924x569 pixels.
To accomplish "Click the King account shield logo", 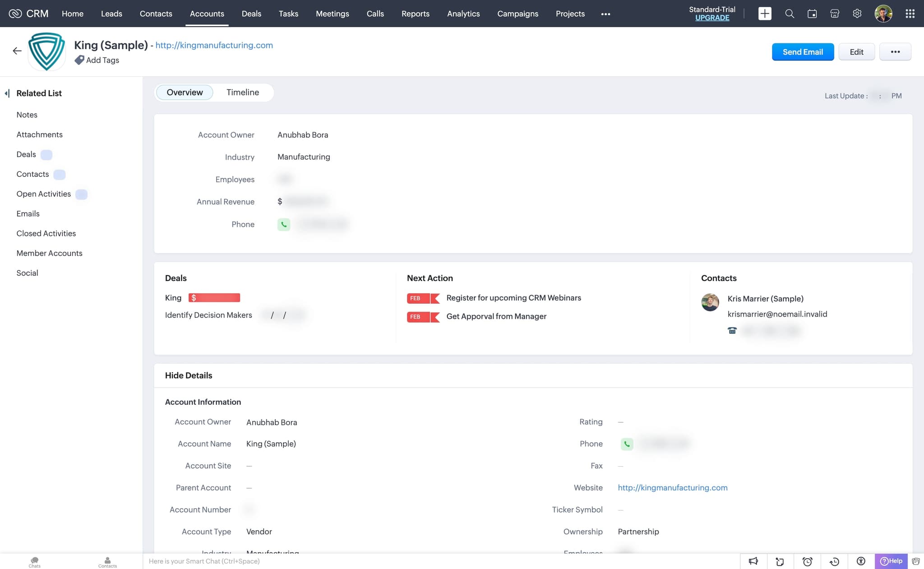I will coord(46,51).
